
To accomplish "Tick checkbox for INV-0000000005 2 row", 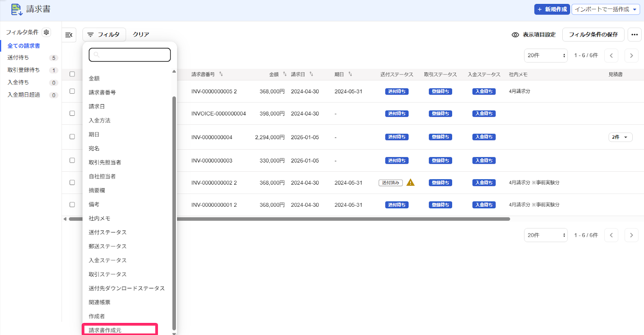I will (72, 91).
